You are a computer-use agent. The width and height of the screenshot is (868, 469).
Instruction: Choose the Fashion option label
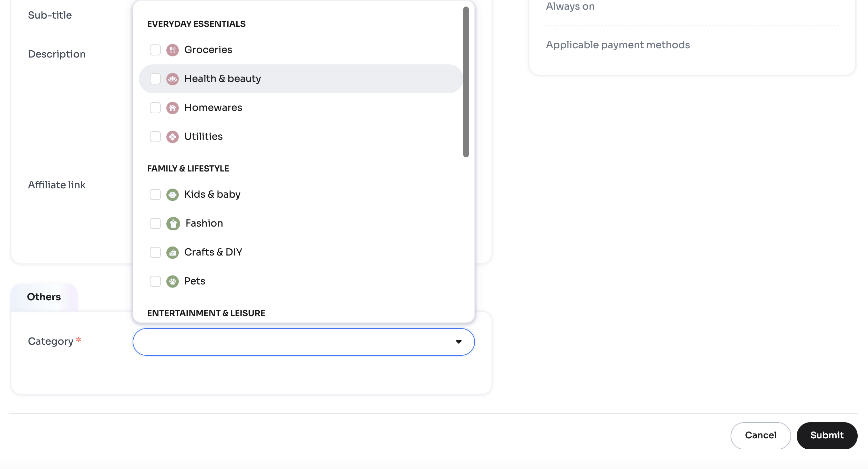tap(204, 223)
